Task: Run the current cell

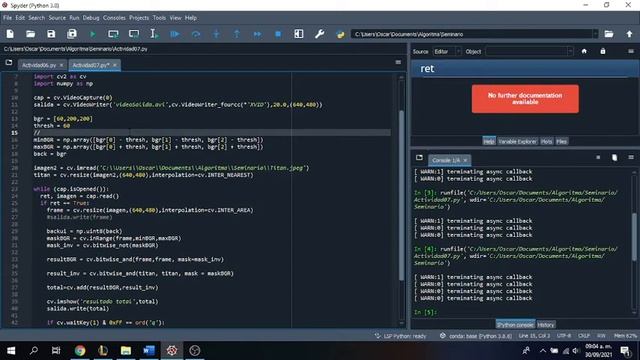Action: point(113,34)
